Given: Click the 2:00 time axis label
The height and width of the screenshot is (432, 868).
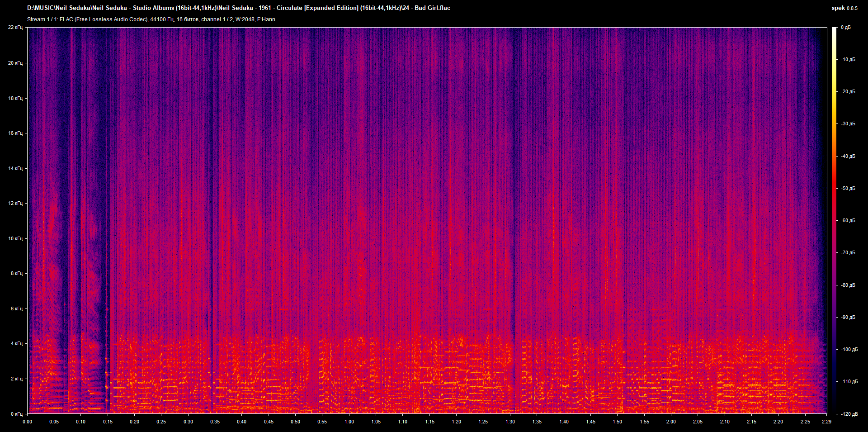Looking at the screenshot, I should pos(671,422).
